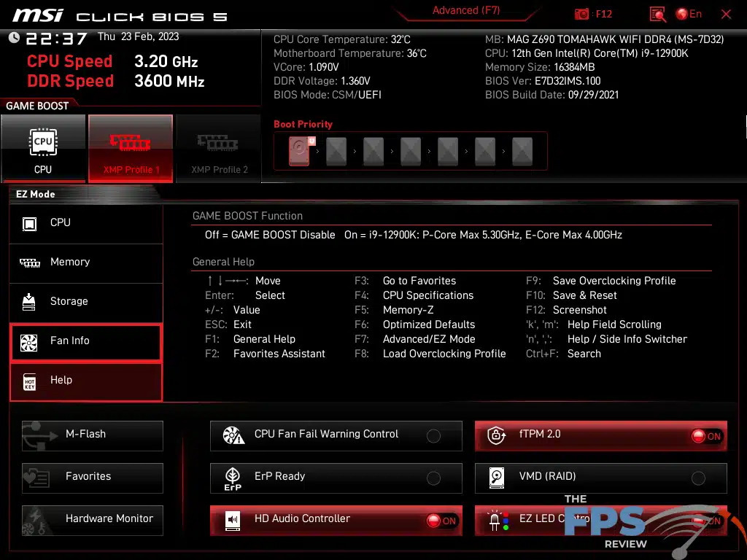Click the MB: MAG Z690 TOMAHAWK line

604,39
